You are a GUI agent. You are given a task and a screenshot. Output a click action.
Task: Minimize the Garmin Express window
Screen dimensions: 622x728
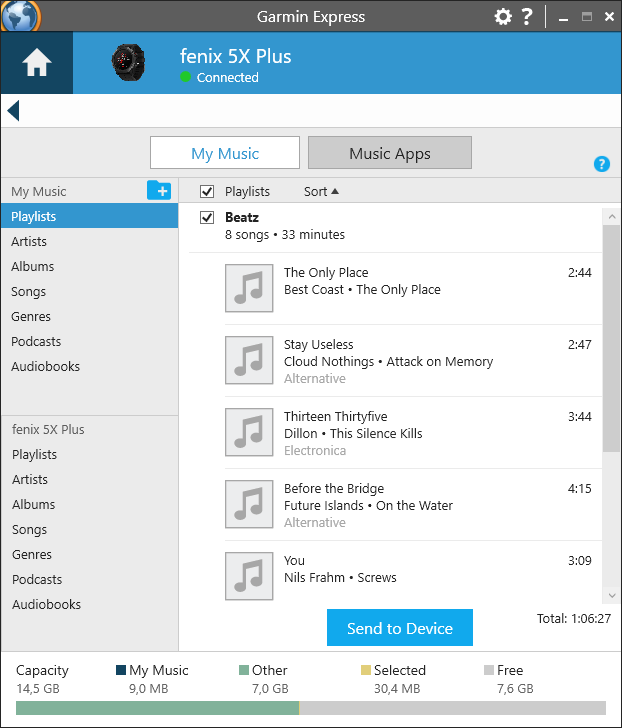click(564, 18)
